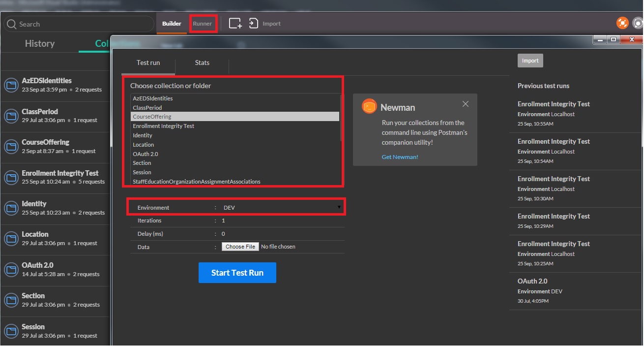Open the History sidebar tab
This screenshot has height=347, width=644.
(40, 43)
